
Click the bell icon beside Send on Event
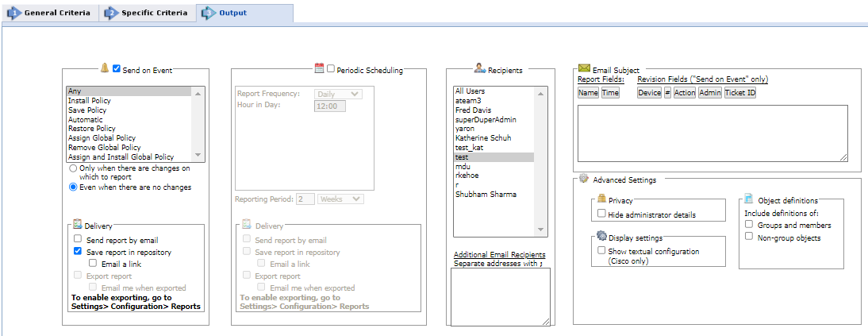pyautogui.click(x=105, y=68)
